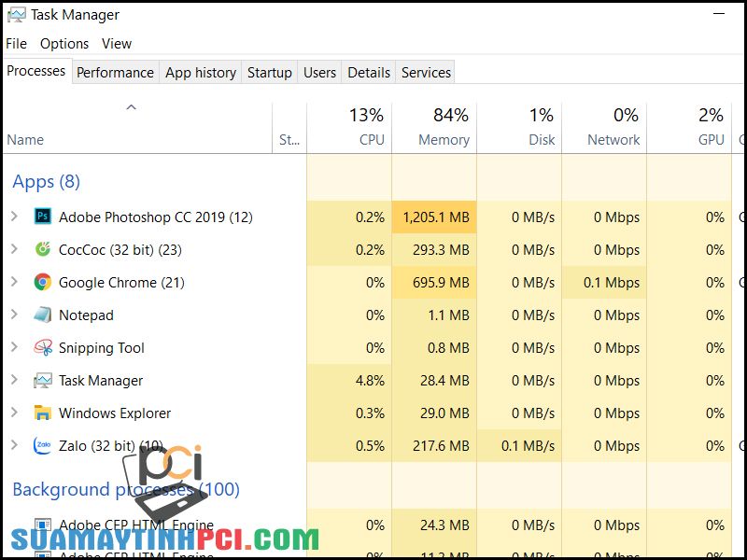Image resolution: width=747 pixels, height=560 pixels.
Task: Click the CocCoc browser icon
Action: [43, 249]
